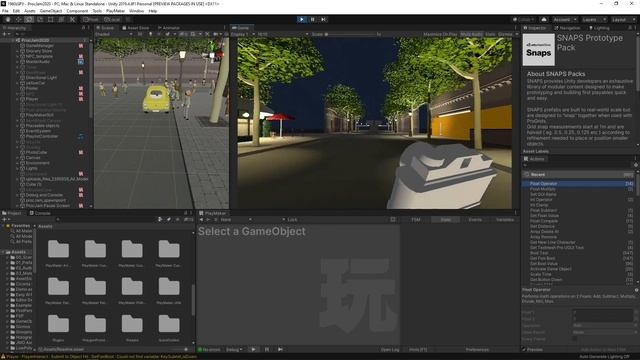The width and height of the screenshot is (640, 360).
Task: Toggle the Pivot/Center handle button
Action: [91, 19]
